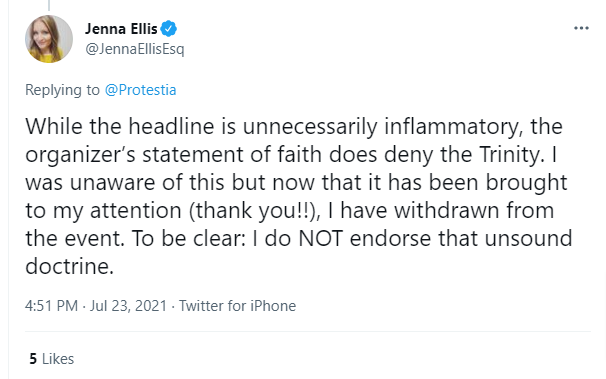
Task: Click the blue verified checkmark badge
Action: tap(169, 29)
